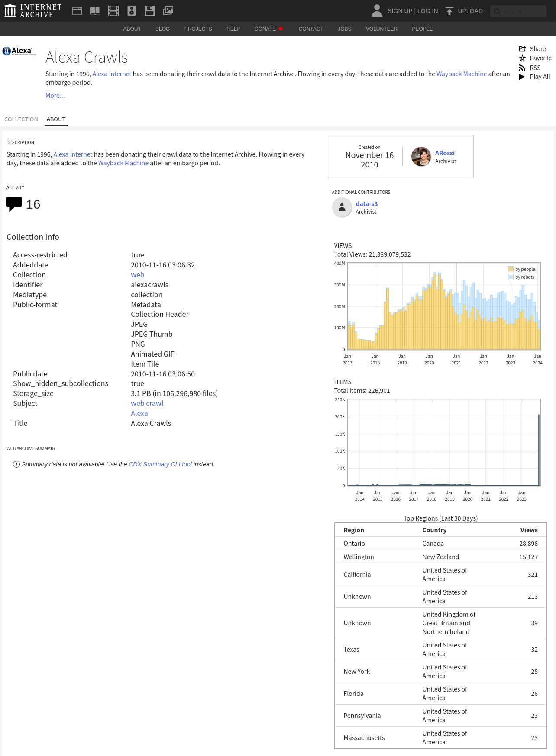Click the 'by people' legend swatch

511,269
